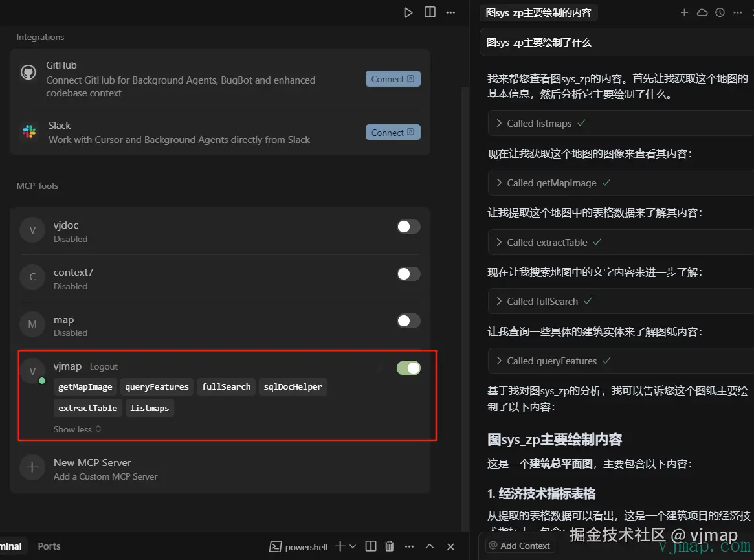Connect the GitHub integration

pyautogui.click(x=393, y=79)
